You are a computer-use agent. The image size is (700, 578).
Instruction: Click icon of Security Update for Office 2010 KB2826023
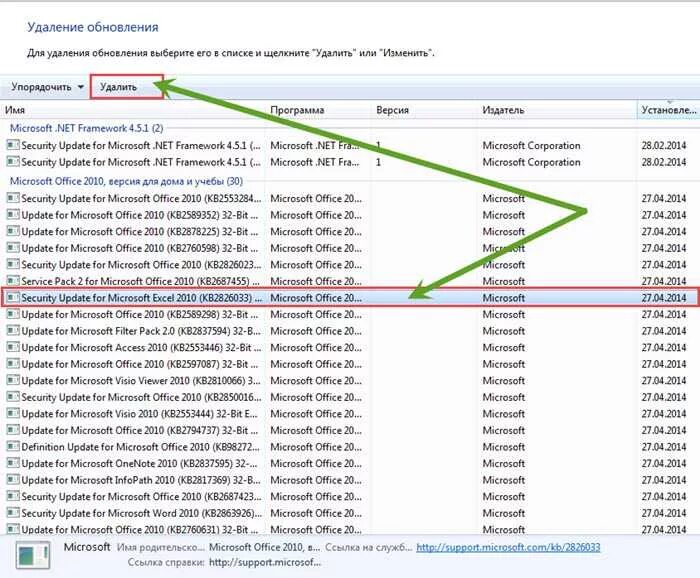(13, 264)
